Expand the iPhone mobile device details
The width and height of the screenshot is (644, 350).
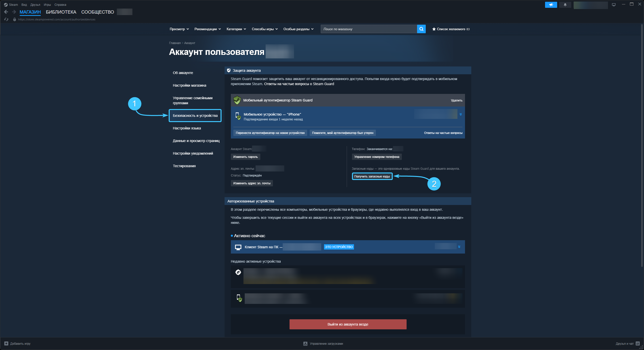460,114
